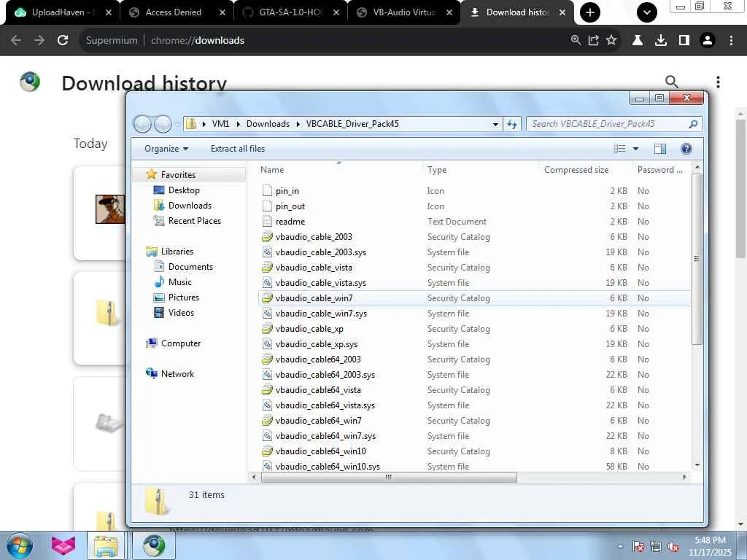The image size is (747, 560).
Task: Open browser three-dot main menu
Action: coord(731,41)
